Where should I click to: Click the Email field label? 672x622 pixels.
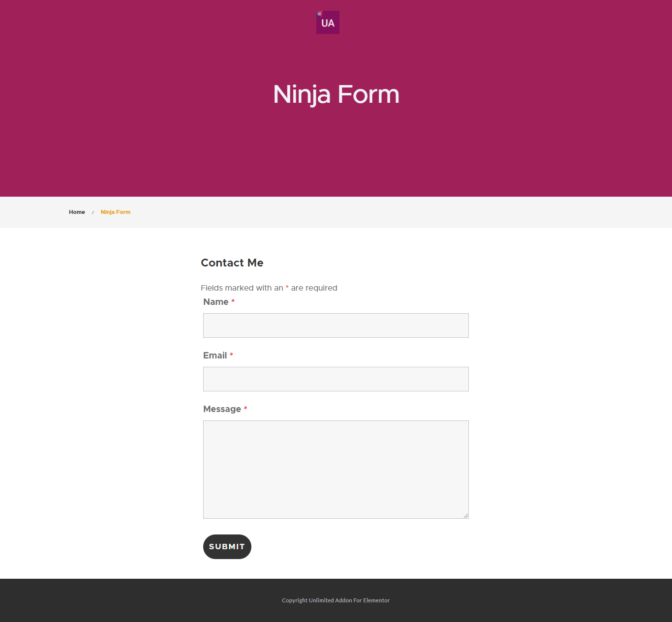click(x=215, y=355)
